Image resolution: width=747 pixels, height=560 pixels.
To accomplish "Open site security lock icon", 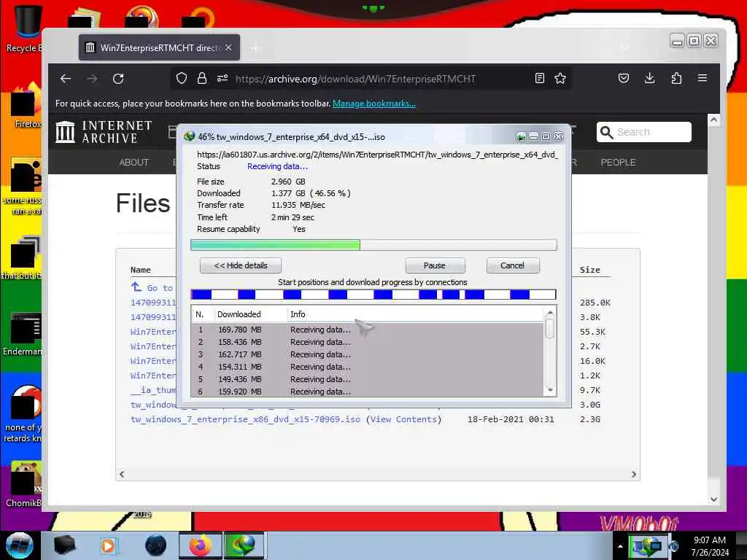I will pos(202,78).
